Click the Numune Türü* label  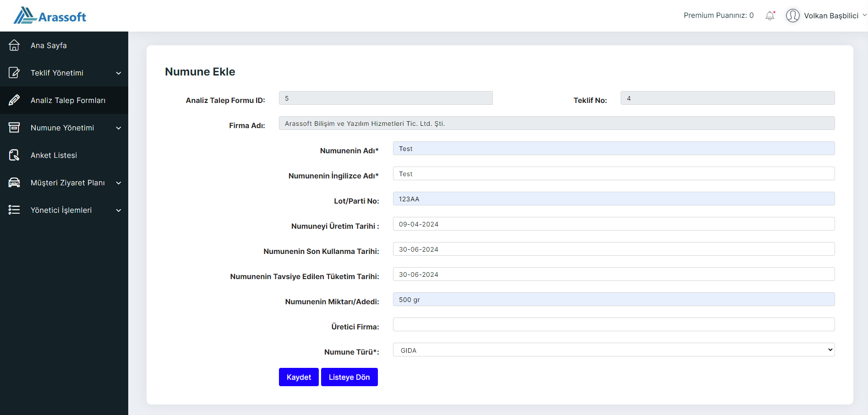tap(352, 352)
